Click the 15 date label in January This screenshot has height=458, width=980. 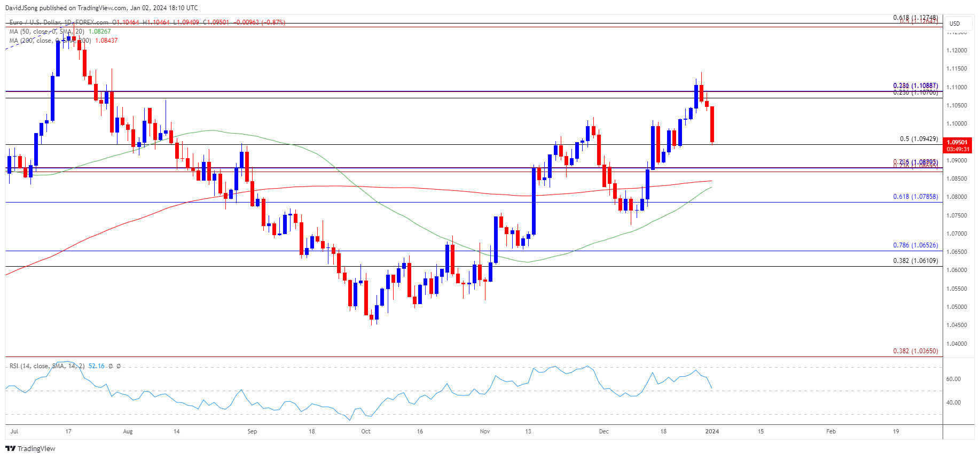click(x=761, y=431)
